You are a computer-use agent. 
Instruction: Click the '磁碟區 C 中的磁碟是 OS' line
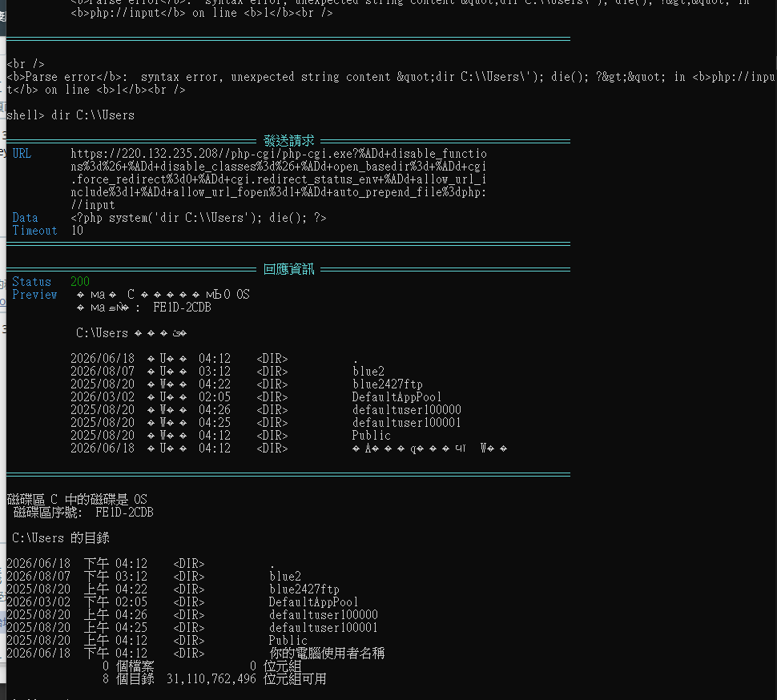(77, 499)
